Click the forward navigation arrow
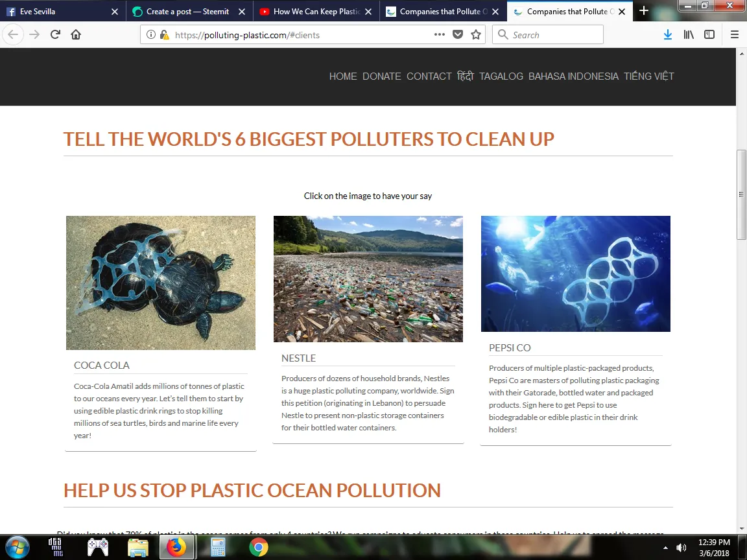 (x=34, y=34)
